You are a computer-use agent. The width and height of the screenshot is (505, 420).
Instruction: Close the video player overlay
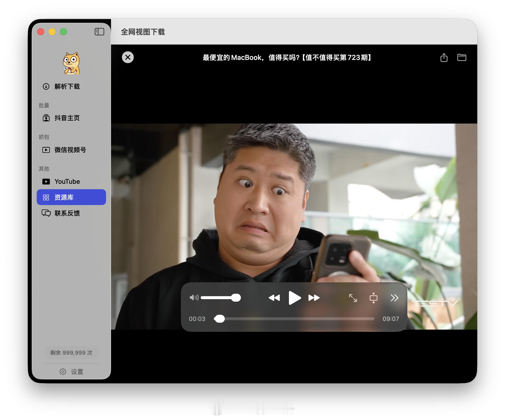coord(128,57)
